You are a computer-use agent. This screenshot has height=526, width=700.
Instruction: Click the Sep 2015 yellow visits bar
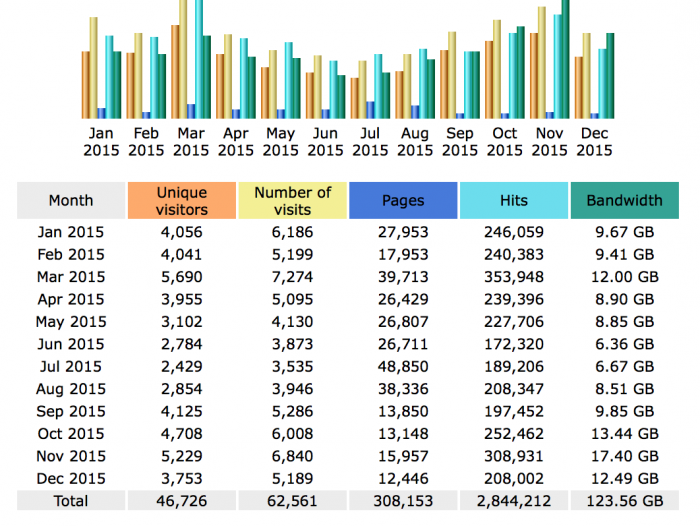pyautogui.click(x=452, y=75)
